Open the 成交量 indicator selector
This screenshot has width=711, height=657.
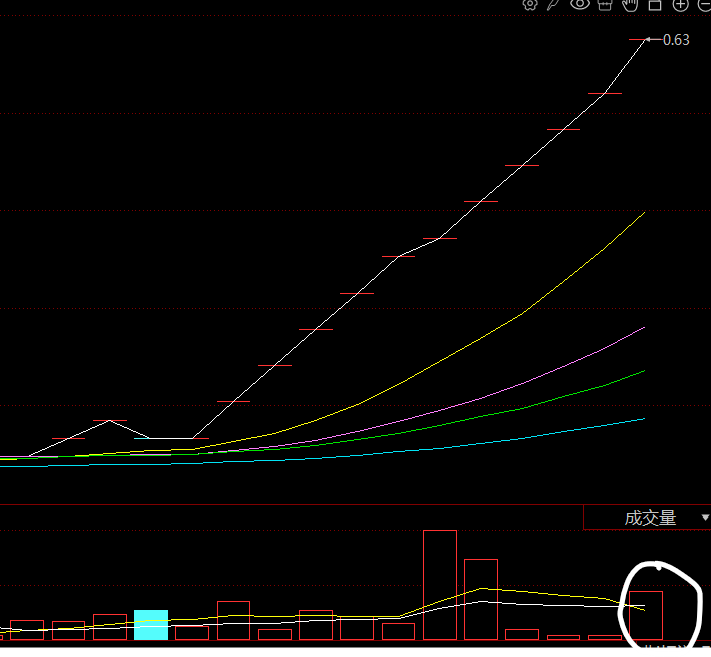point(647,517)
